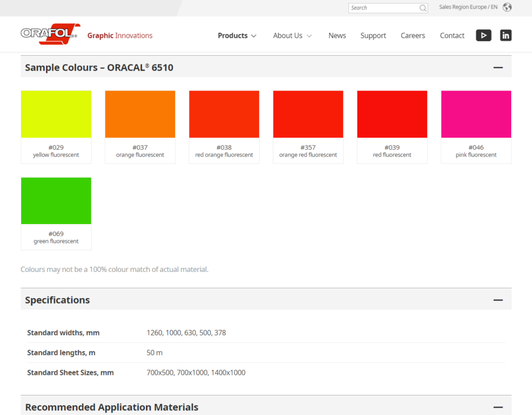
Task: Click the Graphic Innovations link
Action: [120, 36]
